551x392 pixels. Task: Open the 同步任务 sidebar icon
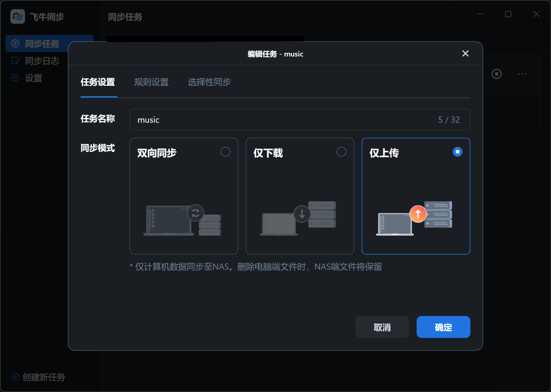click(x=15, y=44)
